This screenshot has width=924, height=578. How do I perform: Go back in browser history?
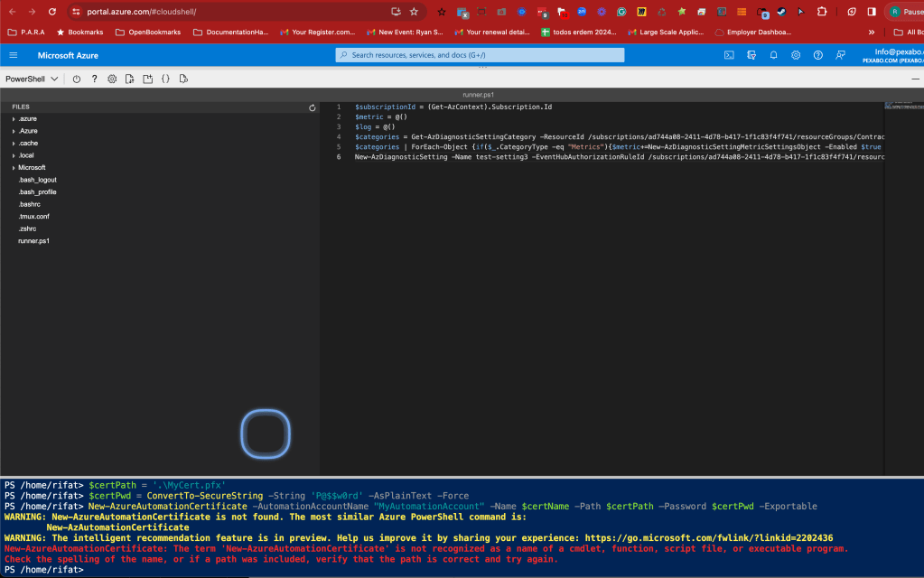[13, 12]
